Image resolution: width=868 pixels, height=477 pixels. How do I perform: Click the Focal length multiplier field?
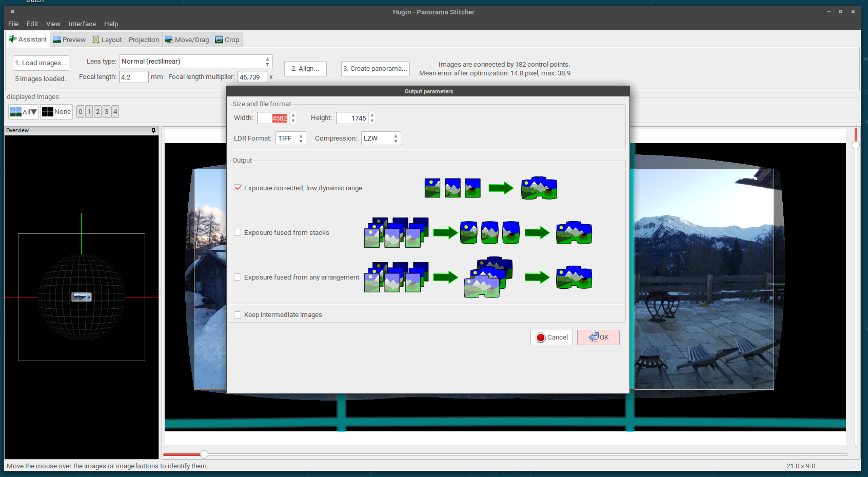coord(252,77)
